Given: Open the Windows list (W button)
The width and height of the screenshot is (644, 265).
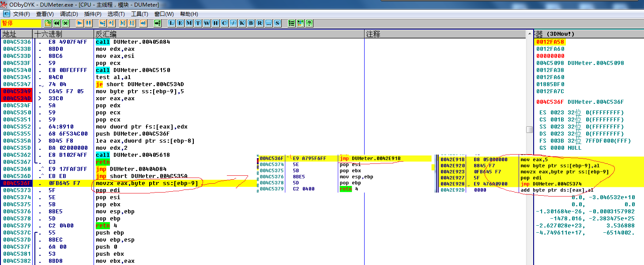Looking at the screenshot, I should click(207, 23).
